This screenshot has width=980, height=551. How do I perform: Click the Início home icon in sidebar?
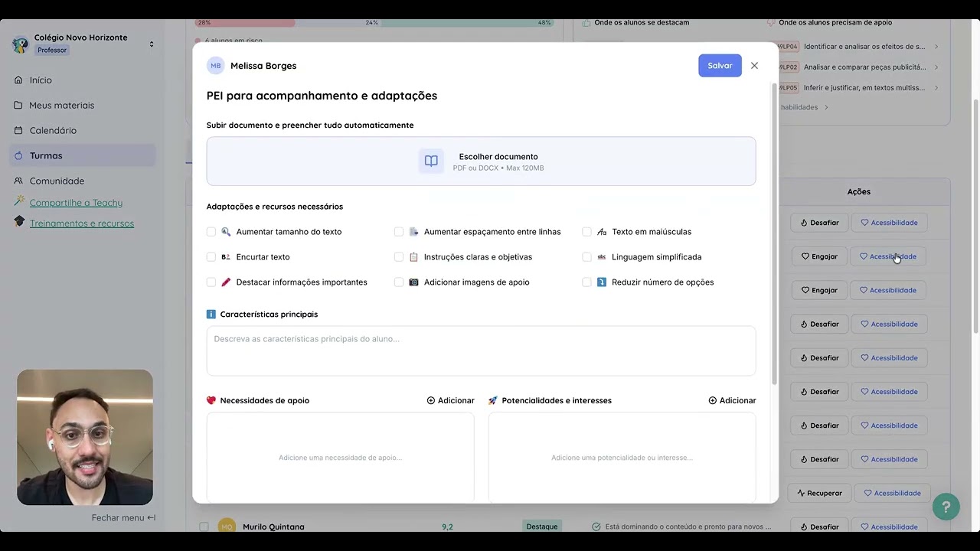(18, 80)
